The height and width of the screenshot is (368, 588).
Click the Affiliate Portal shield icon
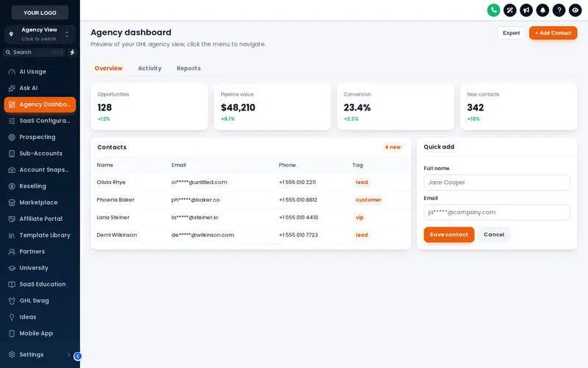(x=12, y=219)
